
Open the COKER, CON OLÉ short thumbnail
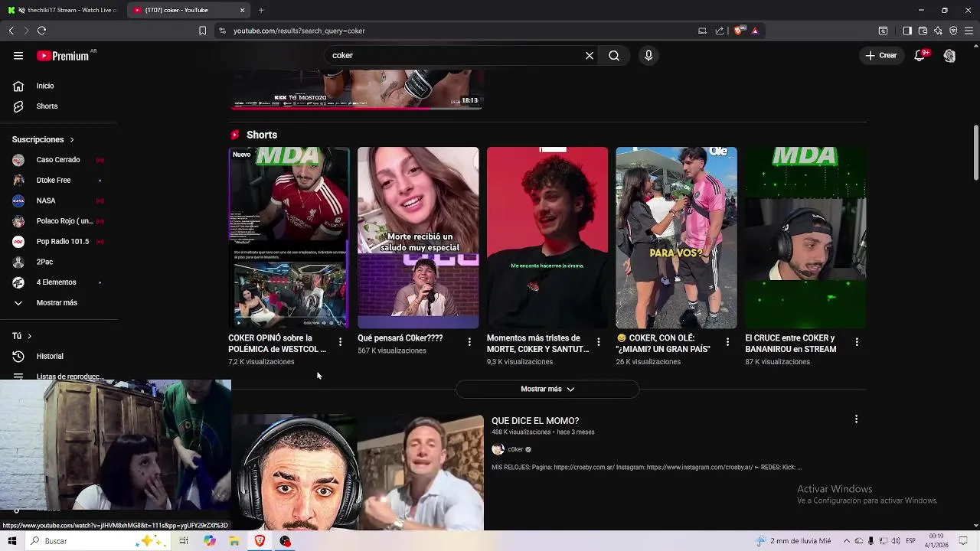[x=676, y=238]
